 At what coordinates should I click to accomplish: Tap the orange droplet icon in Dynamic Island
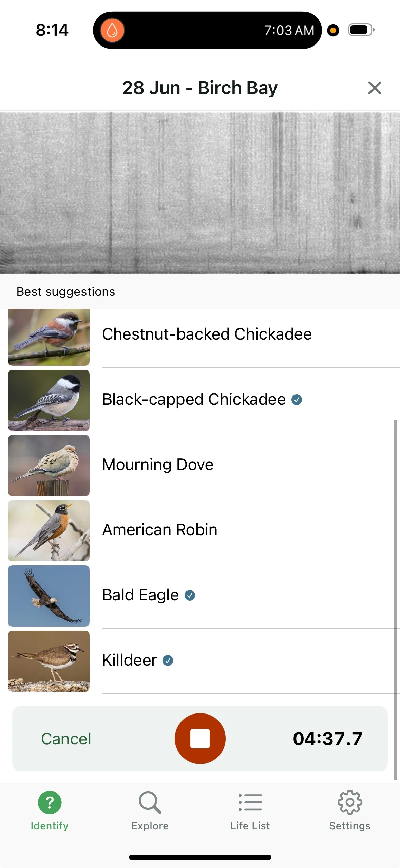(112, 31)
